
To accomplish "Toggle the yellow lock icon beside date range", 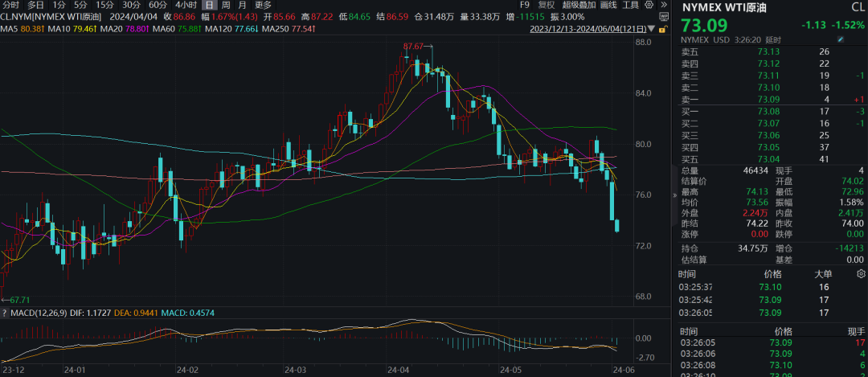I will pyautogui.click(x=661, y=30).
